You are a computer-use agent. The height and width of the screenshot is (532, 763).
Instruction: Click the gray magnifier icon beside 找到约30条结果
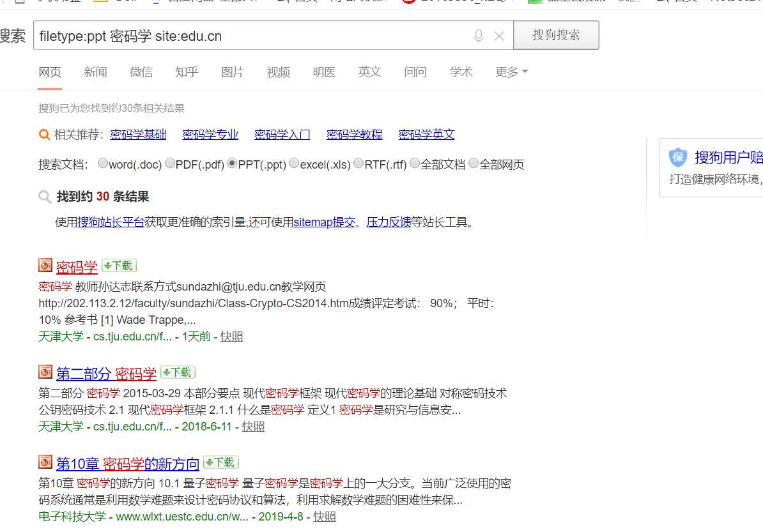point(45,197)
